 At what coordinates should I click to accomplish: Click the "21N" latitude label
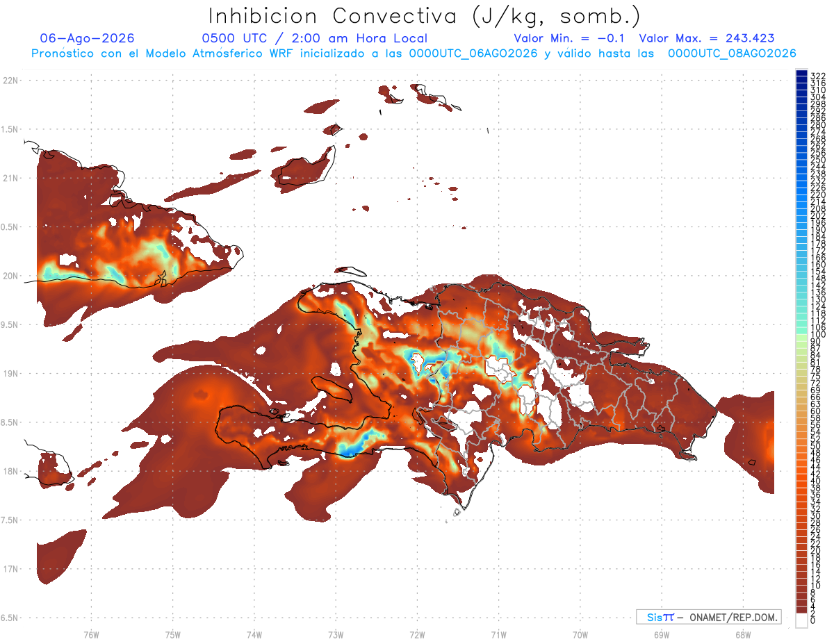[10, 178]
